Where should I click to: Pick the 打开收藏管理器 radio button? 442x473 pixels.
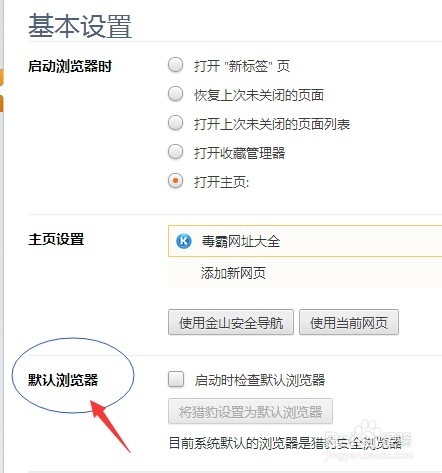(x=175, y=152)
